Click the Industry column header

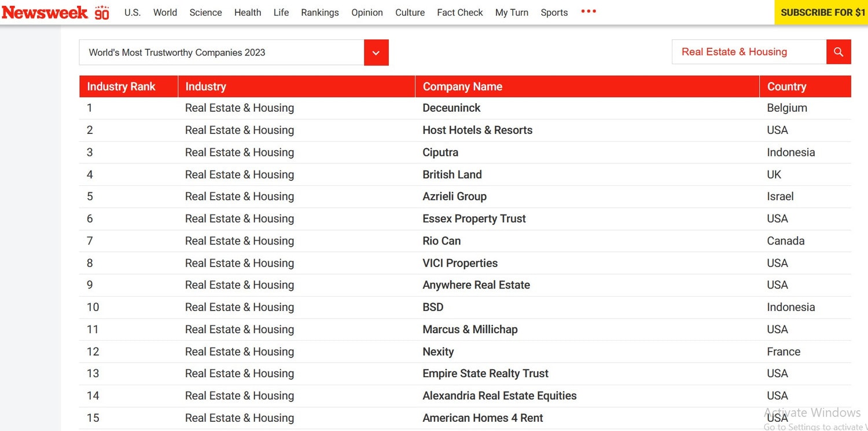pos(296,86)
